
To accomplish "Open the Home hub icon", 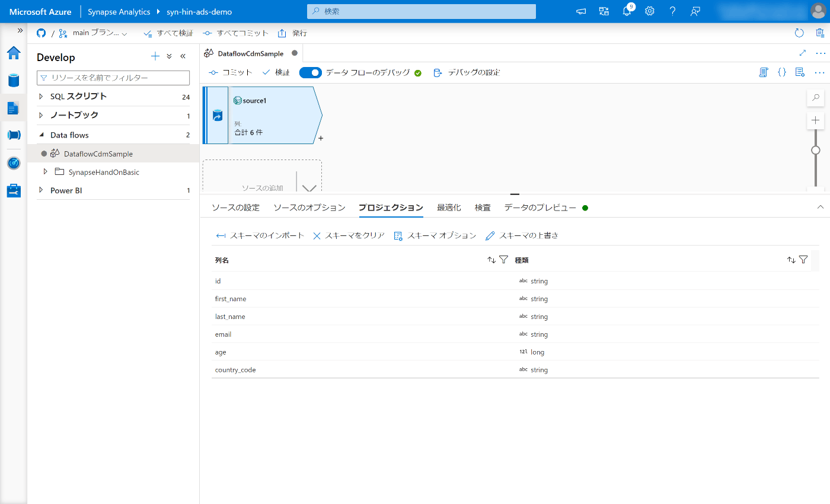I will (x=14, y=53).
